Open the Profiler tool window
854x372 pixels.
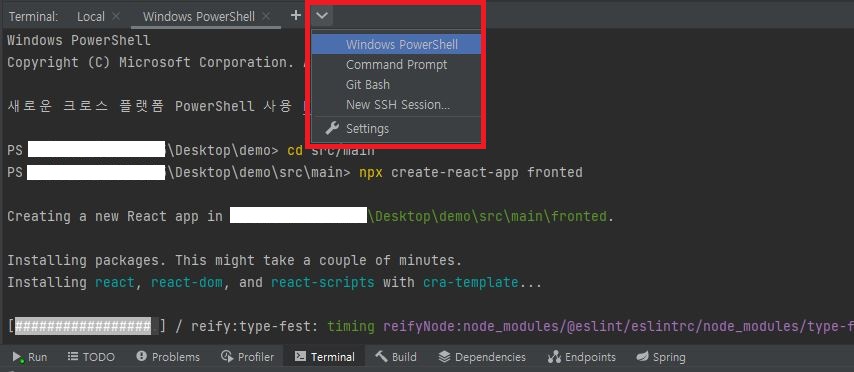coord(247,357)
